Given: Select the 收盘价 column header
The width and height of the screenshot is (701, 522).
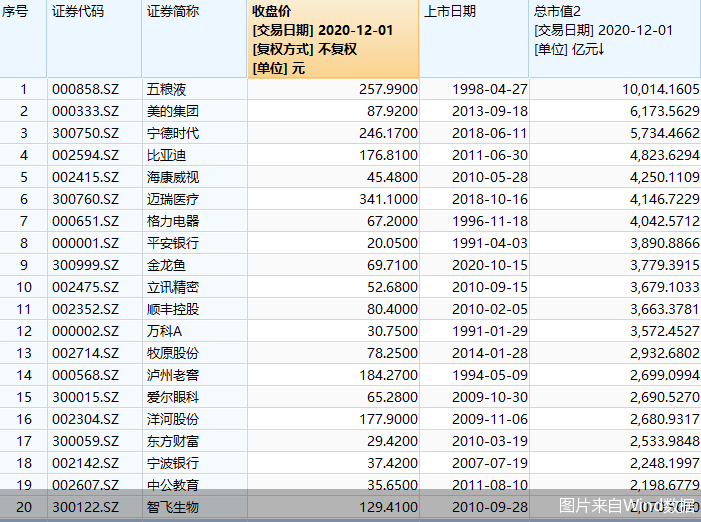Looking at the screenshot, I should [x=334, y=39].
